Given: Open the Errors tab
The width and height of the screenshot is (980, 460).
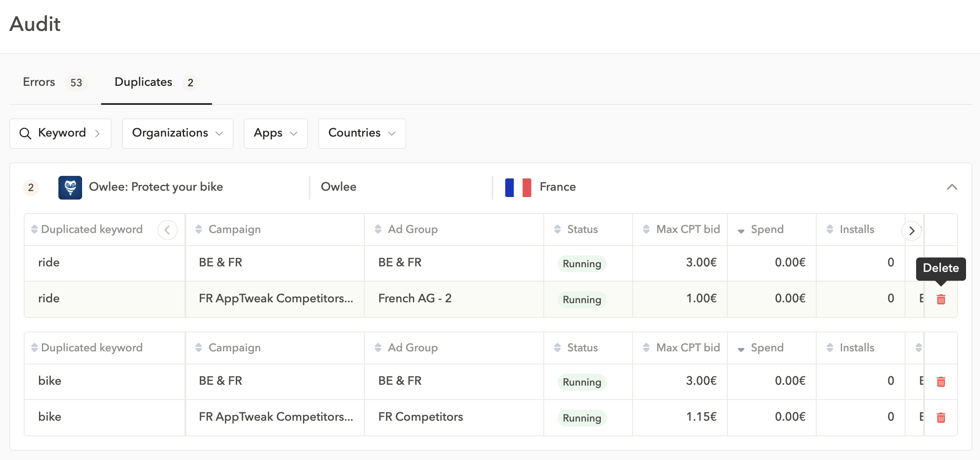Looking at the screenshot, I should (55, 82).
